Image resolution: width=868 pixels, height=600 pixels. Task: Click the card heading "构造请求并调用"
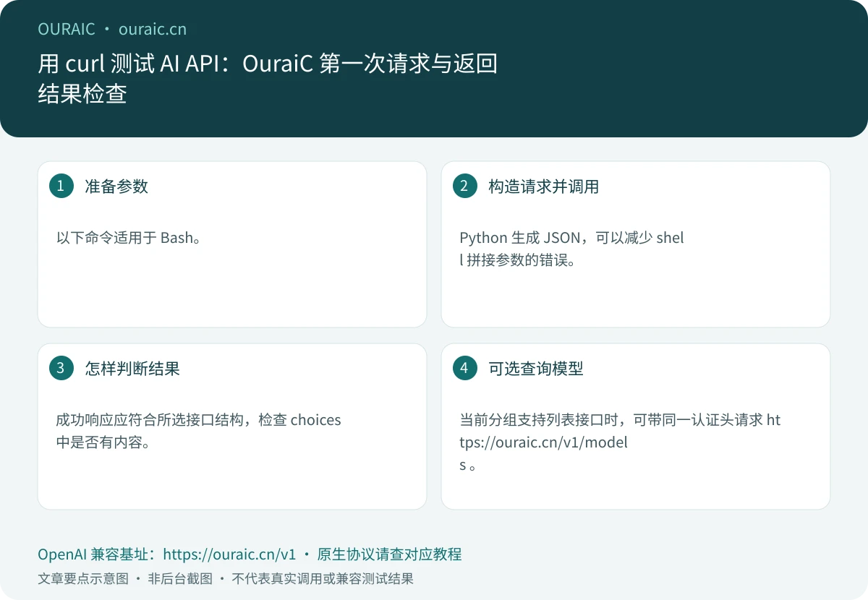tap(544, 187)
